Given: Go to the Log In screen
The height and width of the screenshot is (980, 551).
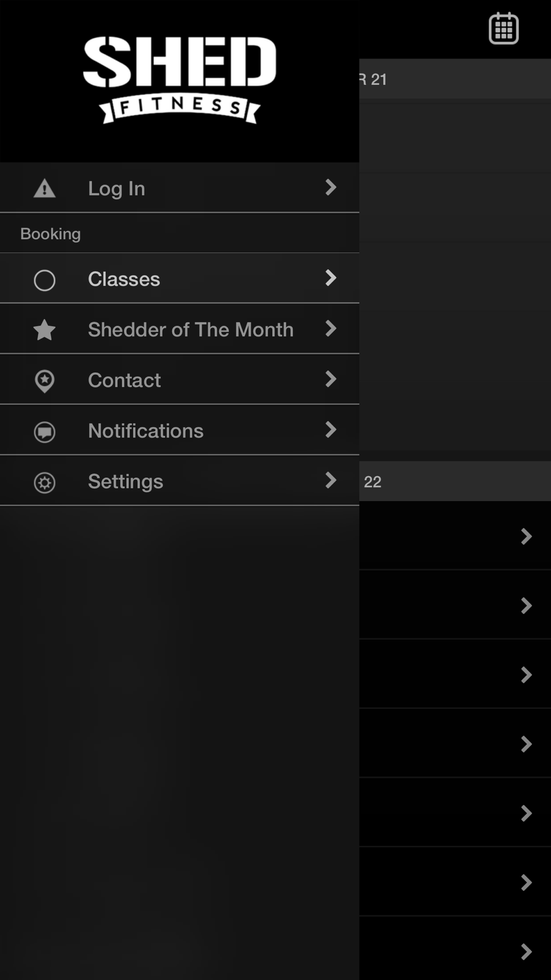Looking at the screenshot, I should click(x=180, y=188).
